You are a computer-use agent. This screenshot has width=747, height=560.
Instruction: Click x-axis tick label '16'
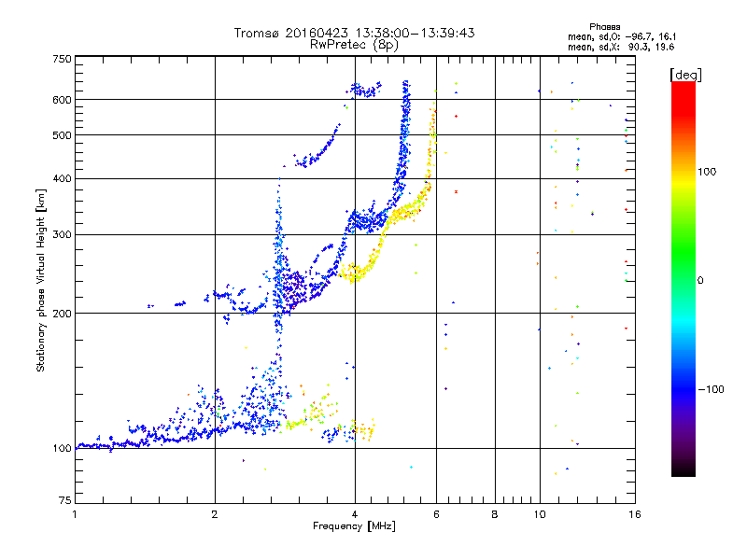635,514
